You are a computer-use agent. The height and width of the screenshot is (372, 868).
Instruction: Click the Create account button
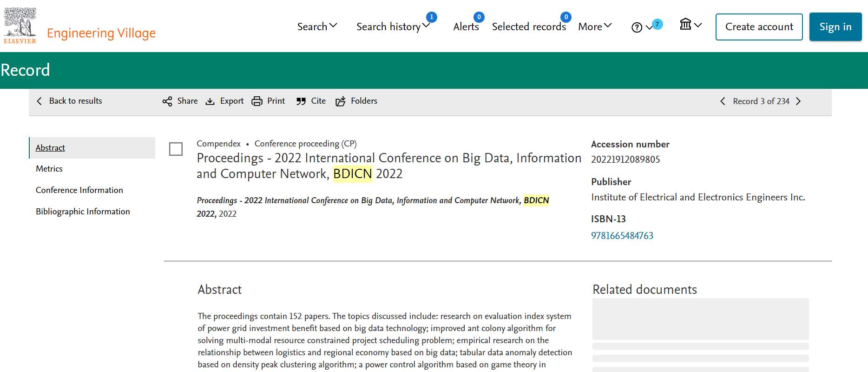(x=759, y=27)
